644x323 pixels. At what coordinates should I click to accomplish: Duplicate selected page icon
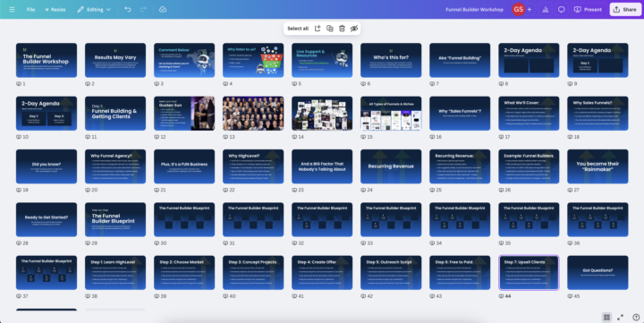coord(330,29)
